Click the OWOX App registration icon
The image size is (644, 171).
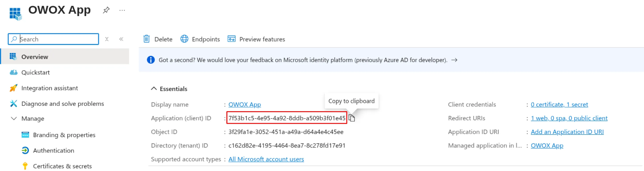15,14
